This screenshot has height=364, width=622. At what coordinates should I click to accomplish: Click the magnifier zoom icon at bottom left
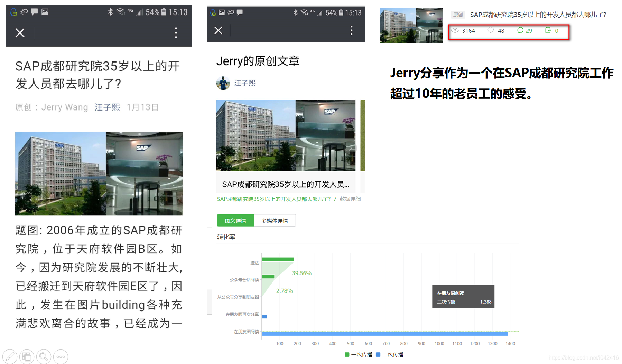pos(44,357)
